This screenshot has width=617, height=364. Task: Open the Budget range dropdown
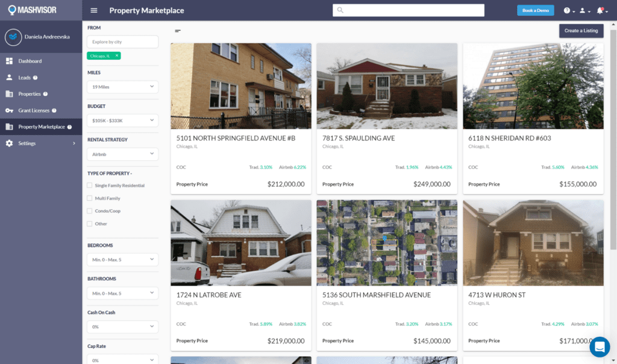coord(122,121)
